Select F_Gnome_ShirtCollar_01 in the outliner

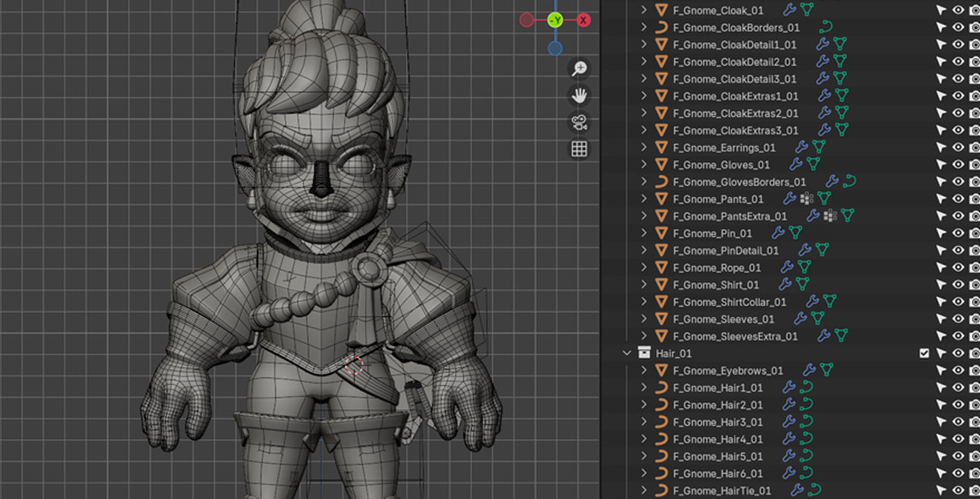click(730, 302)
